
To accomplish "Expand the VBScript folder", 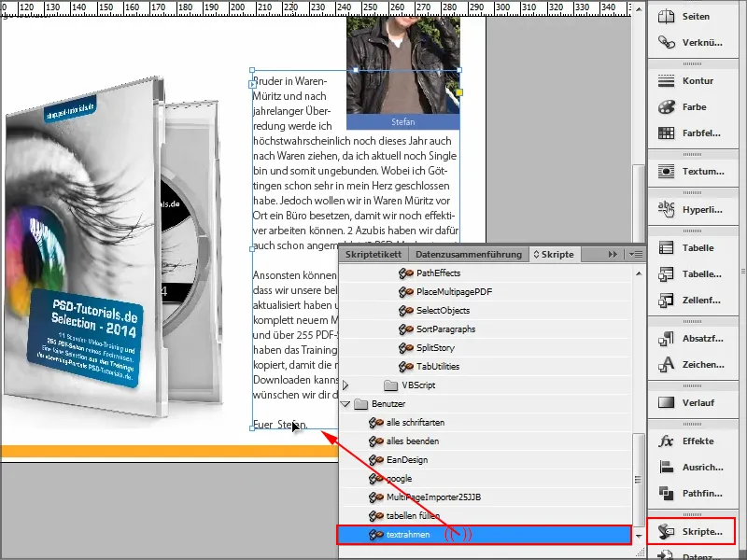I will tap(345, 385).
